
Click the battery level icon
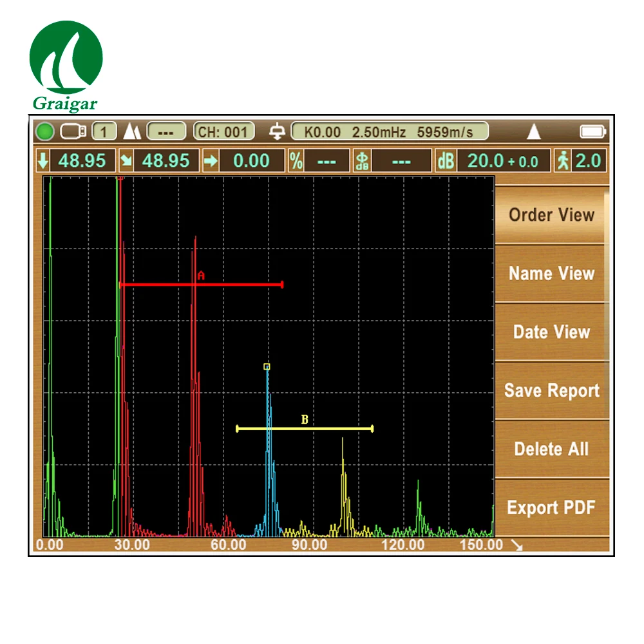point(592,132)
